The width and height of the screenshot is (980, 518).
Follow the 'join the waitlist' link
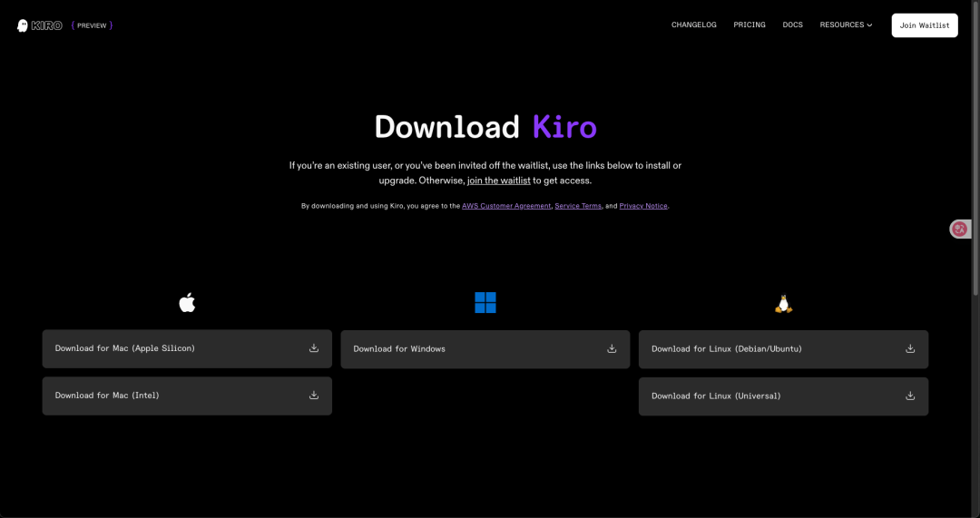(x=499, y=181)
